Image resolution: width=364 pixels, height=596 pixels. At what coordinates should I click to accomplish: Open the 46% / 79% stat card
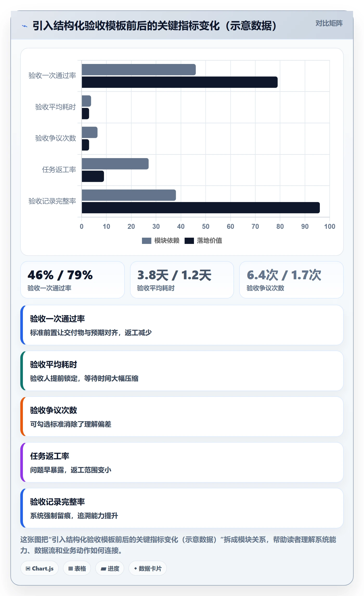[x=73, y=280]
